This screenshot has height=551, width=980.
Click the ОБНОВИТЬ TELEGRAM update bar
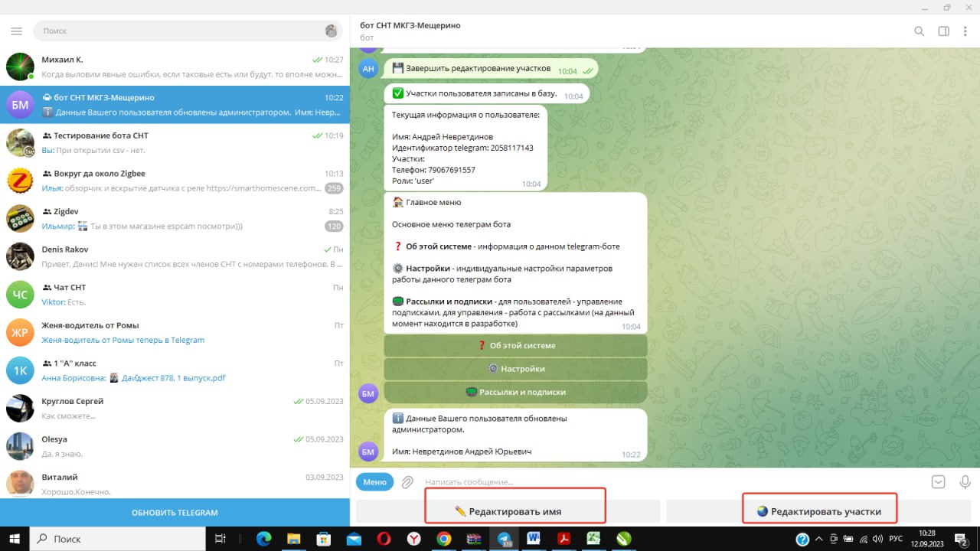[x=175, y=513]
